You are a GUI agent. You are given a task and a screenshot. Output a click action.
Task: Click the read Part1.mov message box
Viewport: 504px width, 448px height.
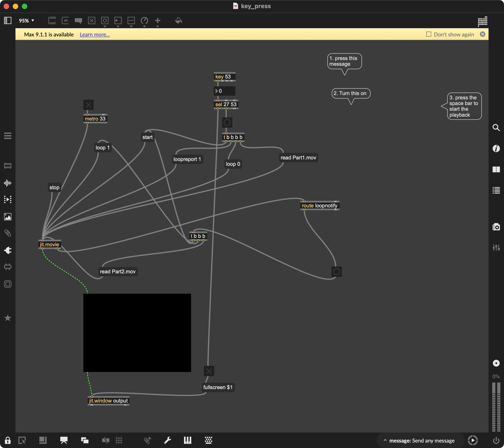coord(298,158)
